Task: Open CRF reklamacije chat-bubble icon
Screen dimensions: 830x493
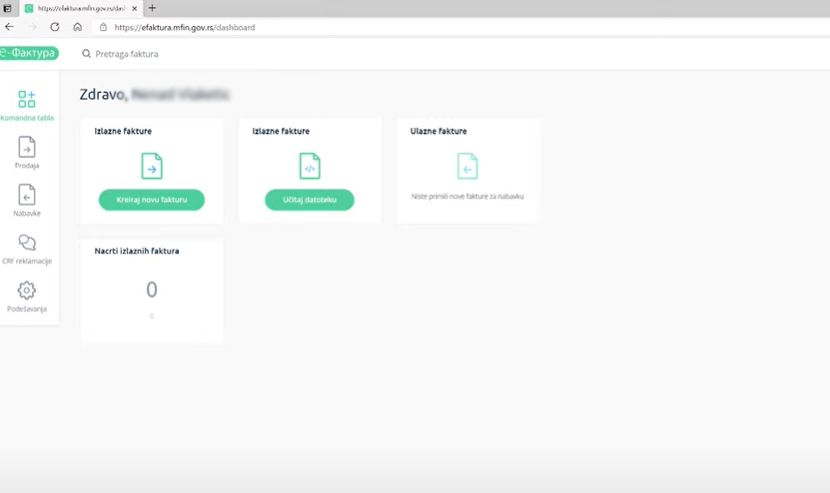Action: (27, 243)
